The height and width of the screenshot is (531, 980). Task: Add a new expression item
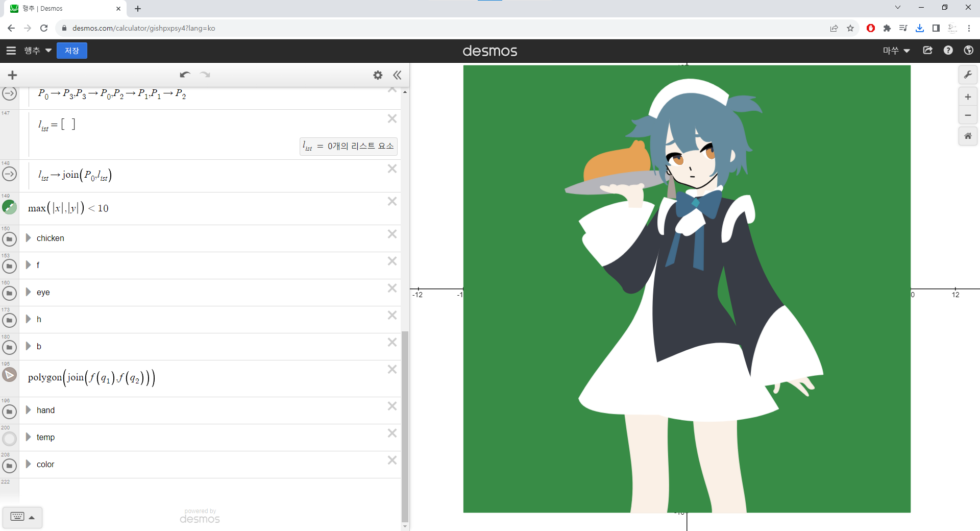click(x=13, y=75)
